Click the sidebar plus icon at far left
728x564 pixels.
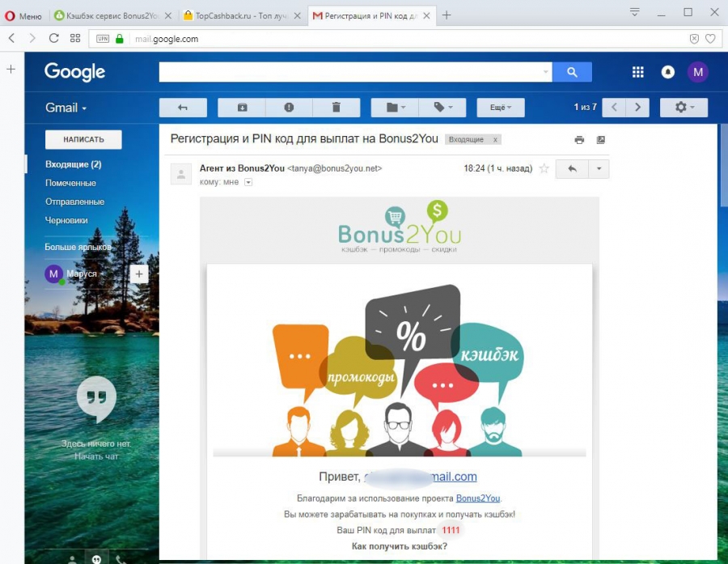tap(11, 70)
